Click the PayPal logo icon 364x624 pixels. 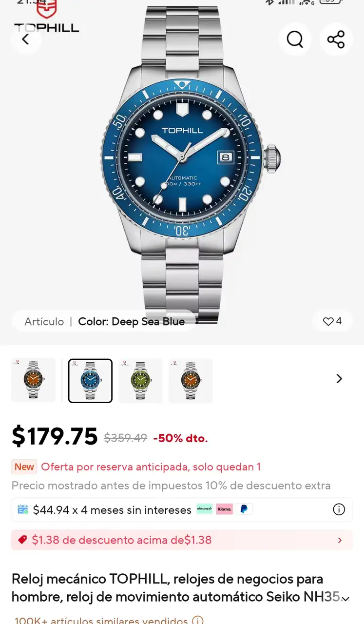[x=244, y=509]
